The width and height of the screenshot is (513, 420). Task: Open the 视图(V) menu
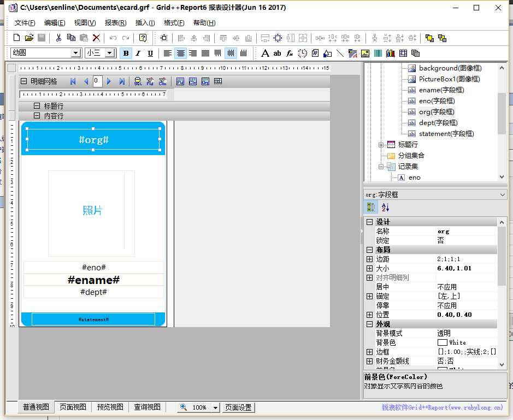click(85, 23)
